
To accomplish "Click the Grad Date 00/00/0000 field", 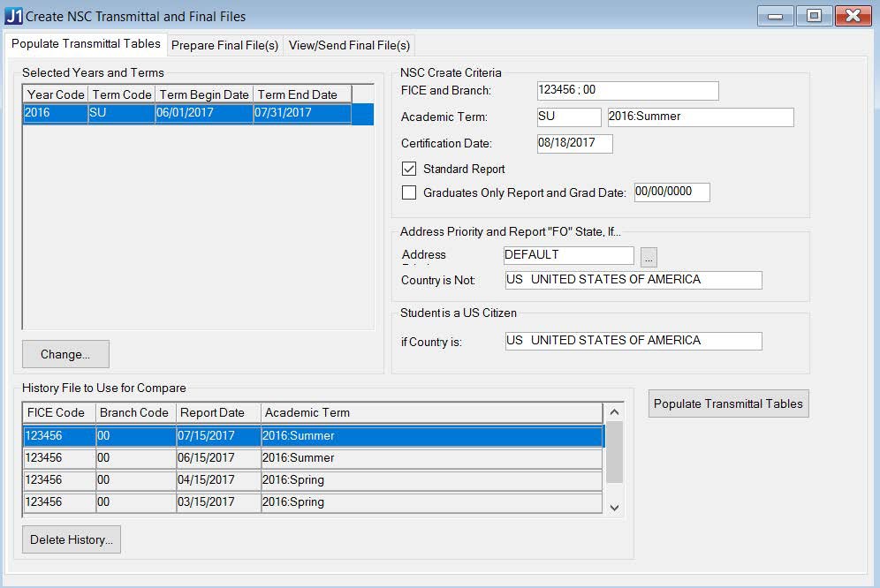I will pyautogui.click(x=671, y=192).
